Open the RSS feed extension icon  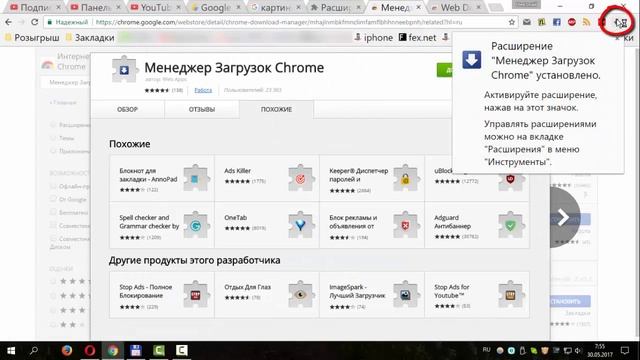[x=587, y=22]
